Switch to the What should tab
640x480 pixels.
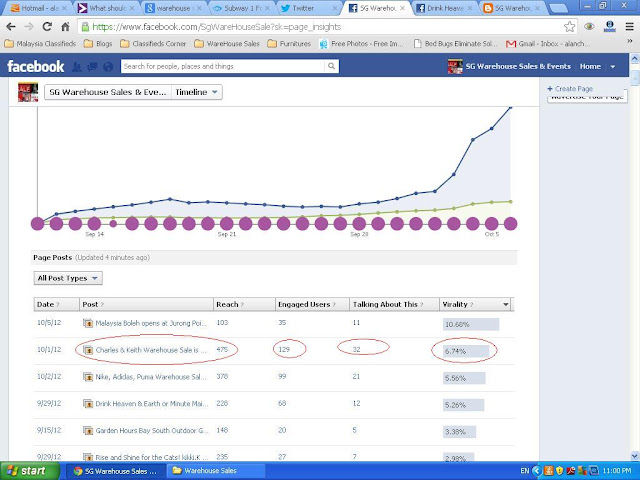(107, 8)
